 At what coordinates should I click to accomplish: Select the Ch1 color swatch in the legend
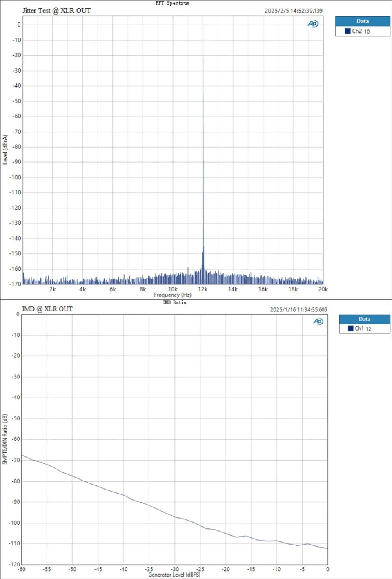350,329
